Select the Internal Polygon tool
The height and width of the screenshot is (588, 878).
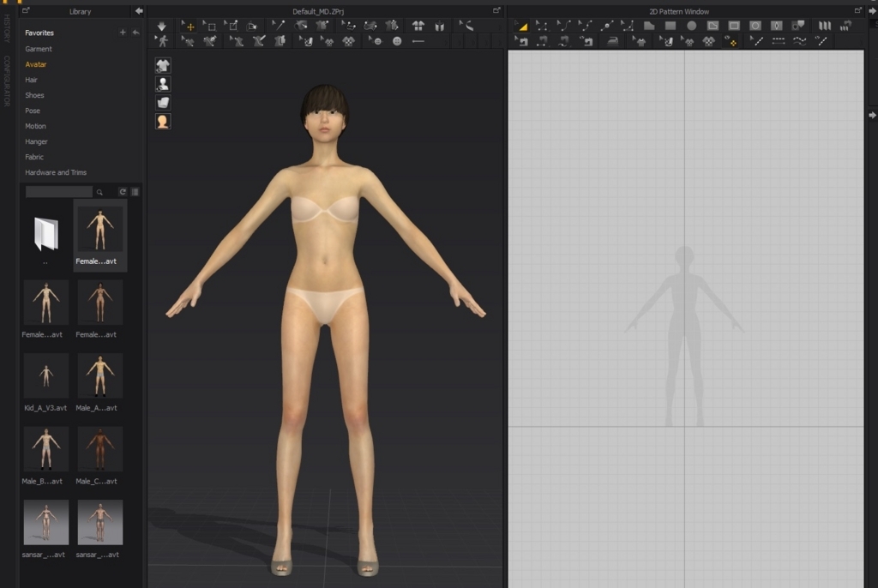click(713, 26)
